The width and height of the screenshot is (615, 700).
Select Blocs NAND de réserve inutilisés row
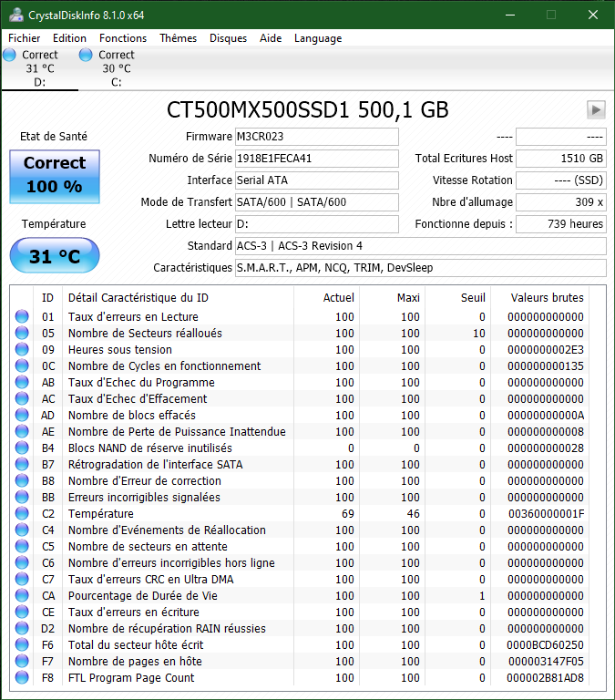300,448
